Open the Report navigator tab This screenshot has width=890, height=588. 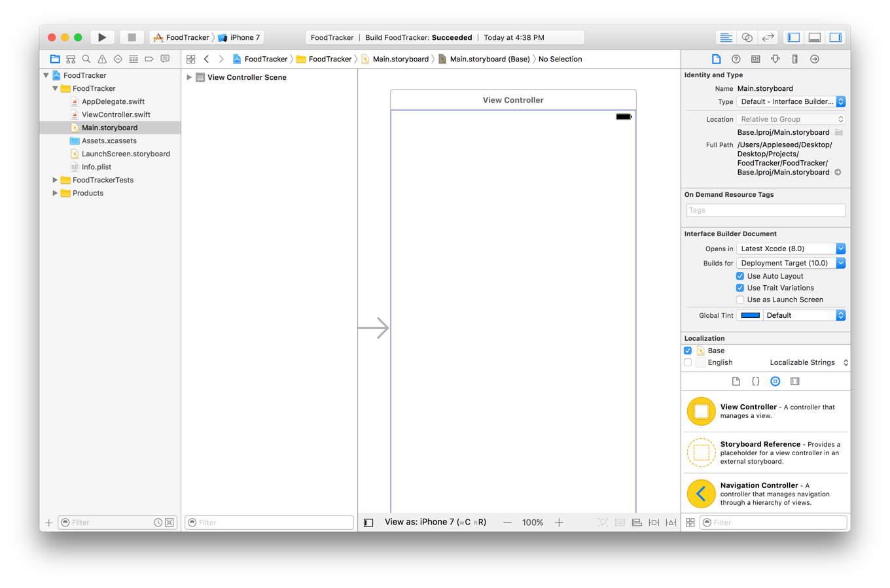(165, 59)
